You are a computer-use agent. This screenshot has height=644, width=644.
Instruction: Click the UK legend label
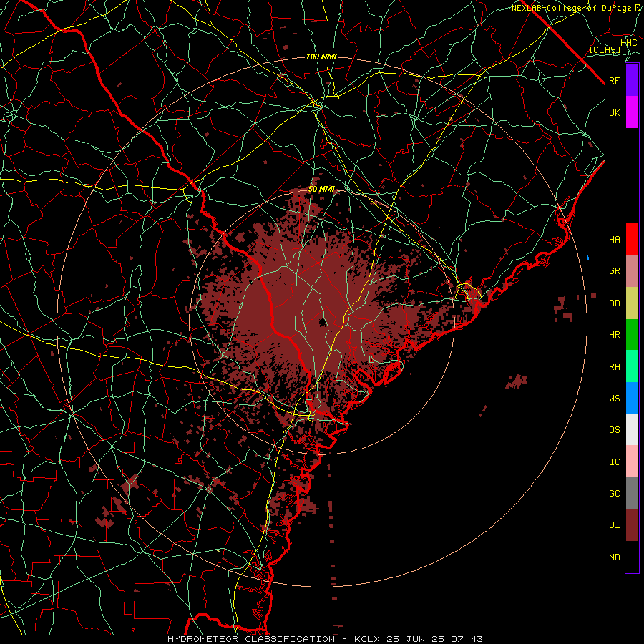(x=614, y=112)
